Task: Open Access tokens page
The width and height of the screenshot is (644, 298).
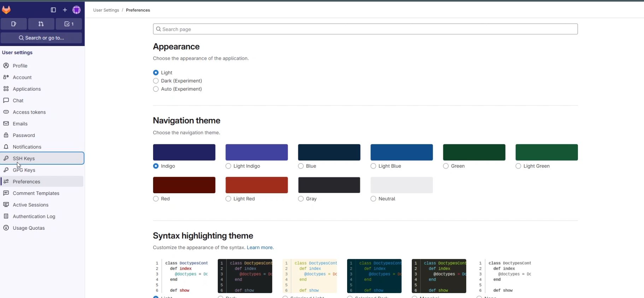Action: (42, 112)
